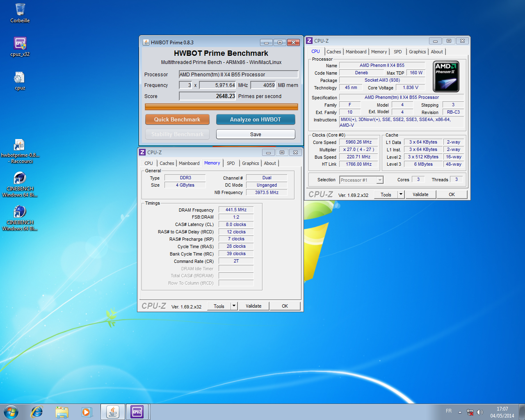
Task: Switch to Graphics tab in memory CPU-Z window
Action: 250,163
